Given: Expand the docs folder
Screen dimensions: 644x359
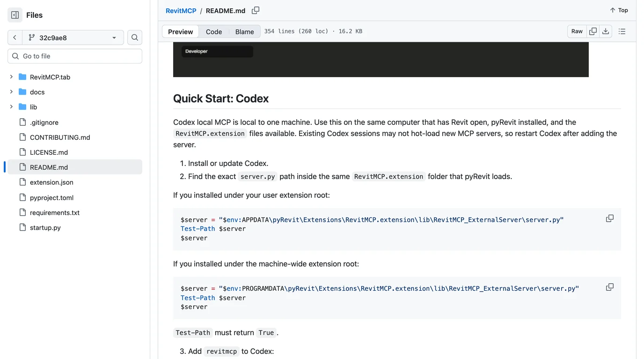Looking at the screenshot, I should [x=11, y=92].
